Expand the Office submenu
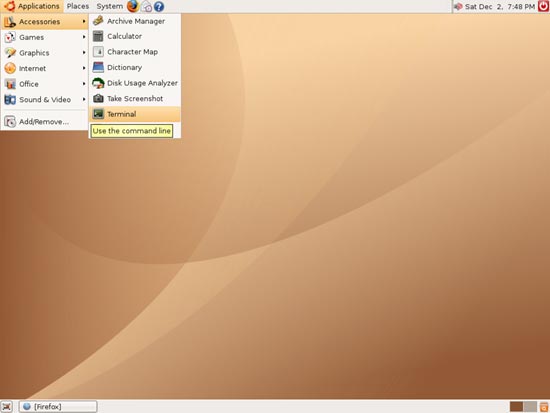Screen dimensions: 550x413 (44, 84)
